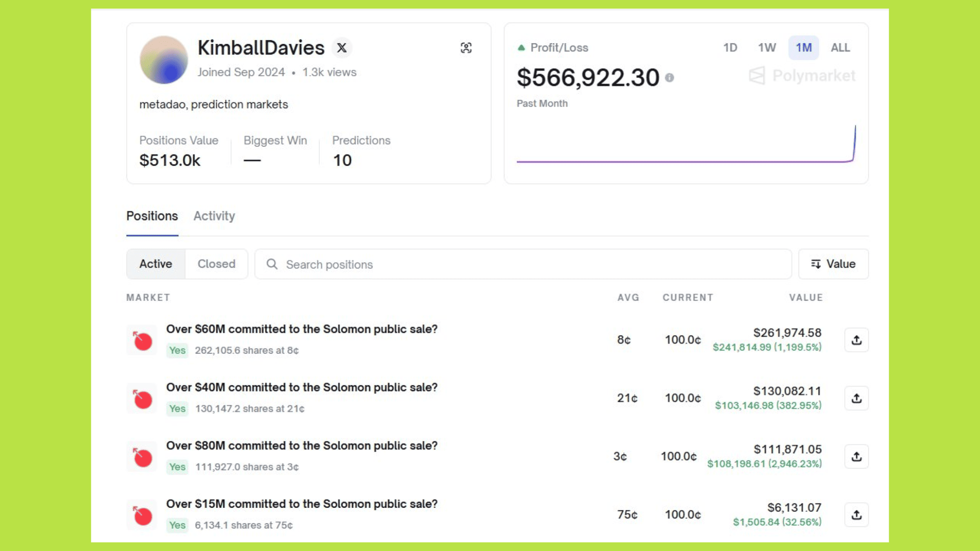This screenshot has width=980, height=551.
Task: Select the 1W profit timeframe
Action: 766,48
